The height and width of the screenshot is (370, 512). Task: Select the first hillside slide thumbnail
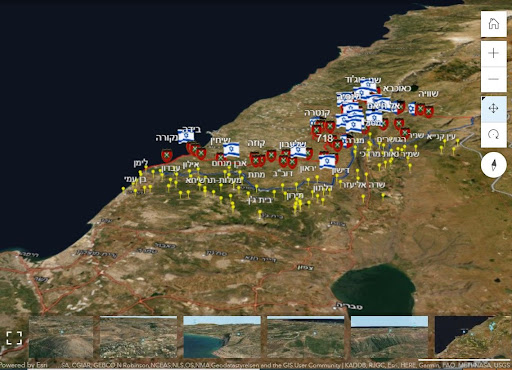click(61, 337)
